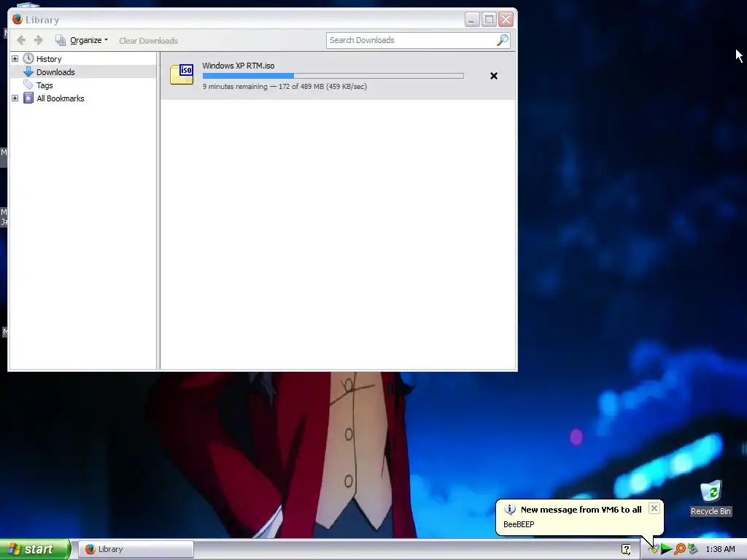Click the Clear Downloads button
The width and height of the screenshot is (747, 560).
148,41
